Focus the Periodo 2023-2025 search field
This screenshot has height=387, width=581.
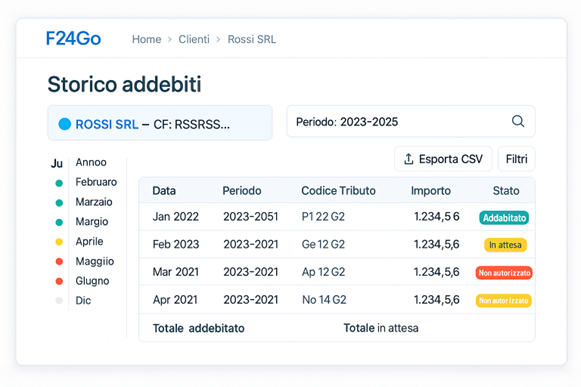(411, 122)
